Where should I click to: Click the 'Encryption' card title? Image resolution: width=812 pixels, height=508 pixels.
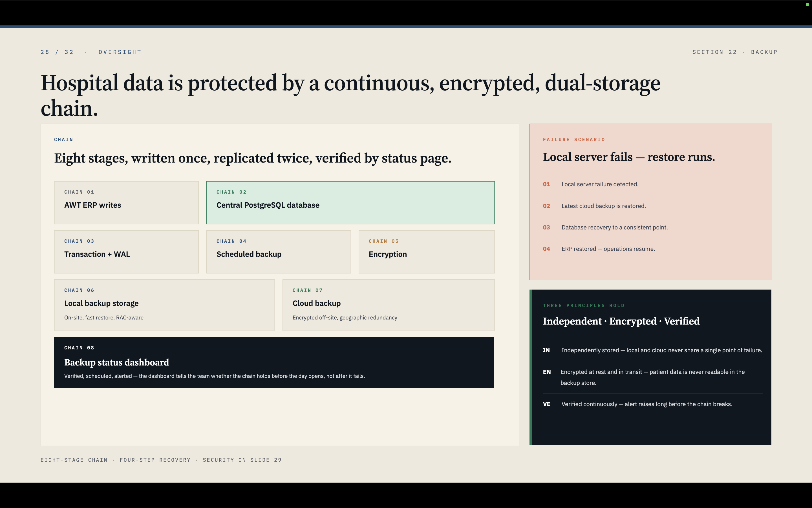pyautogui.click(x=388, y=254)
